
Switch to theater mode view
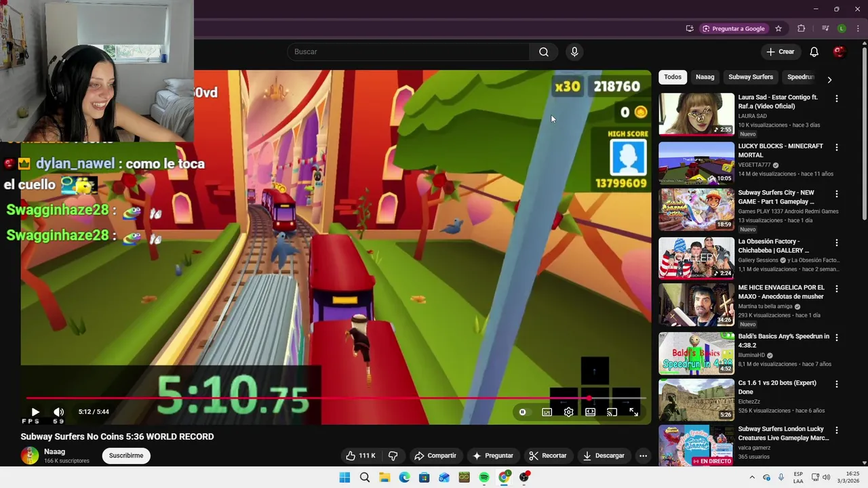coord(590,411)
